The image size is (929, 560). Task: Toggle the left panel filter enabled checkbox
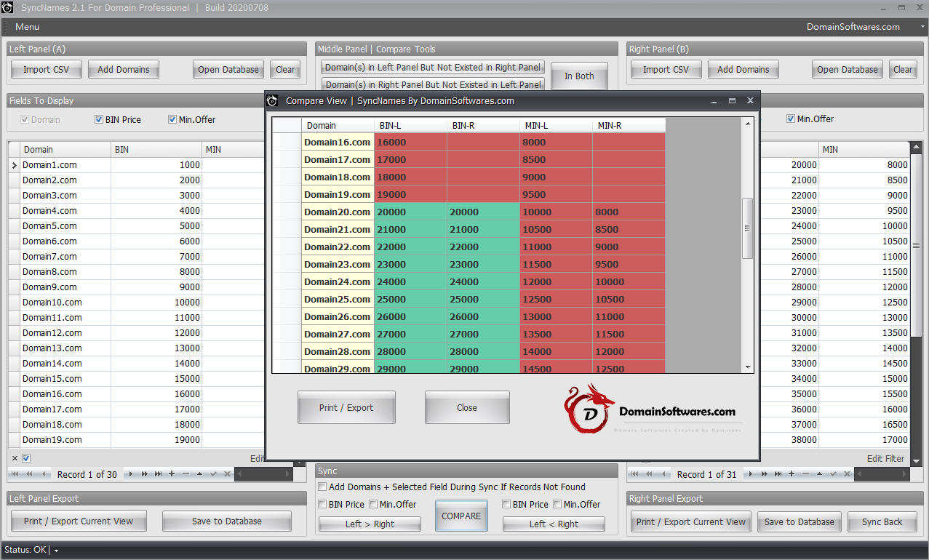coord(26,458)
